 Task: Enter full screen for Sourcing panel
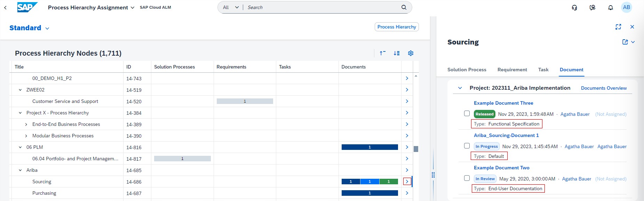(618, 27)
